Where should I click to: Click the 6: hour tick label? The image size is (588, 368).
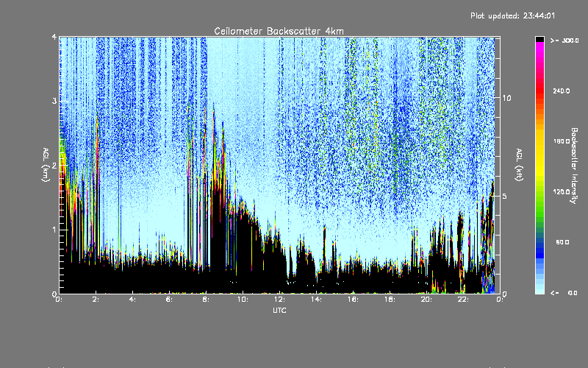170,300
